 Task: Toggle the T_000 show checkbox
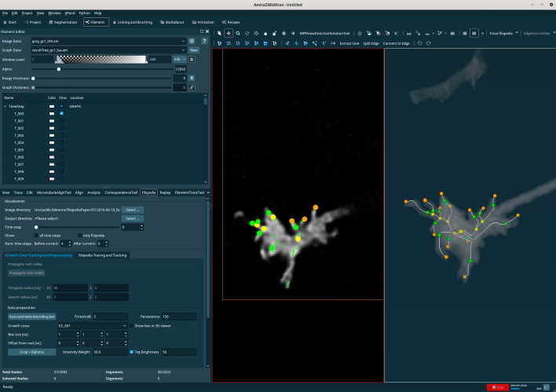coord(62,114)
